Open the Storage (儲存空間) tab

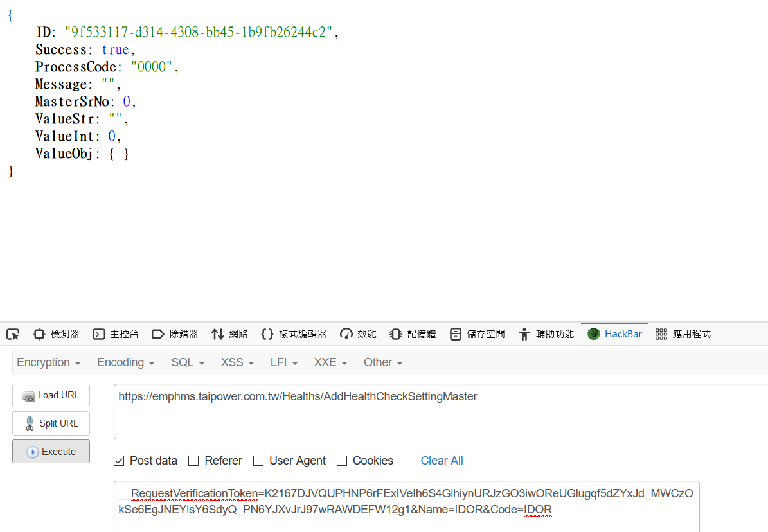[x=477, y=334]
